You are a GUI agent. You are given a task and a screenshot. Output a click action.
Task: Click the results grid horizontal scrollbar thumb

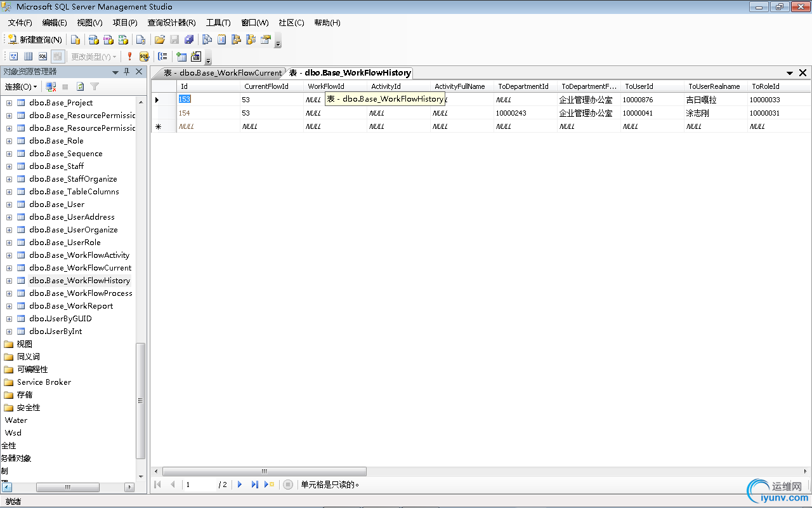265,472
